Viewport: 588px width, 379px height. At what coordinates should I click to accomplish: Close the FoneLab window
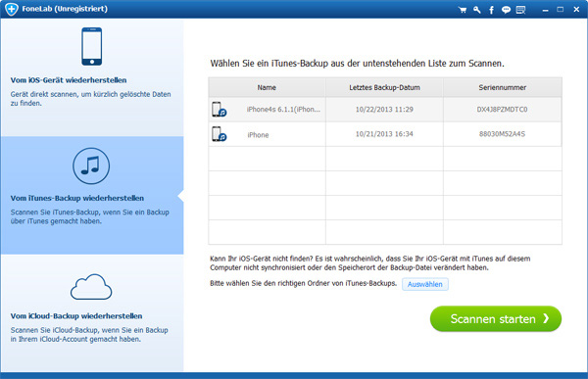[576, 10]
